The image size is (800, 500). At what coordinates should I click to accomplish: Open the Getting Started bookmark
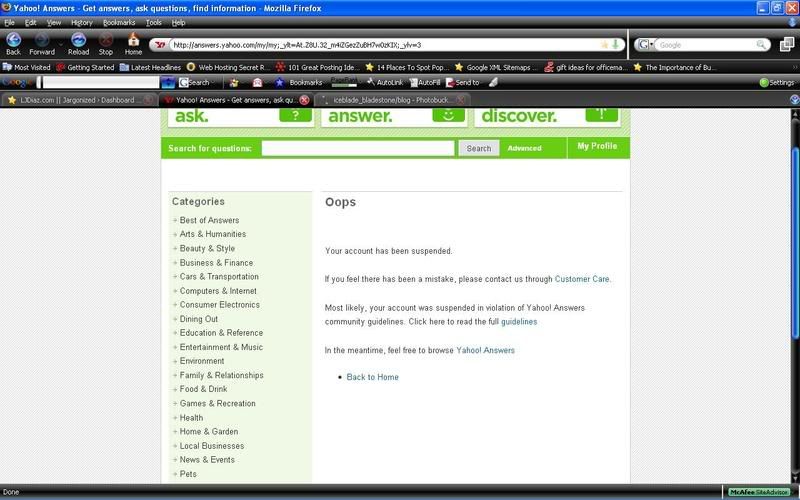pos(85,67)
